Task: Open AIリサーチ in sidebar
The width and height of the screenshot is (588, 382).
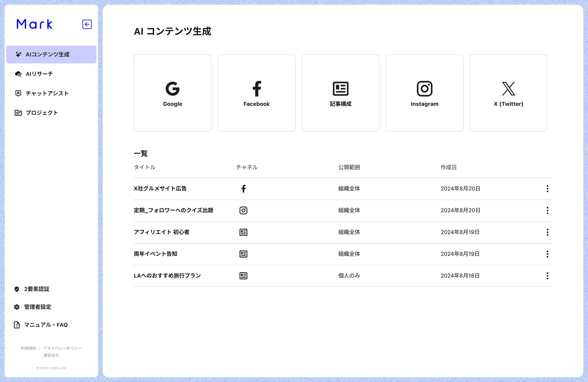Action: pyautogui.click(x=39, y=74)
